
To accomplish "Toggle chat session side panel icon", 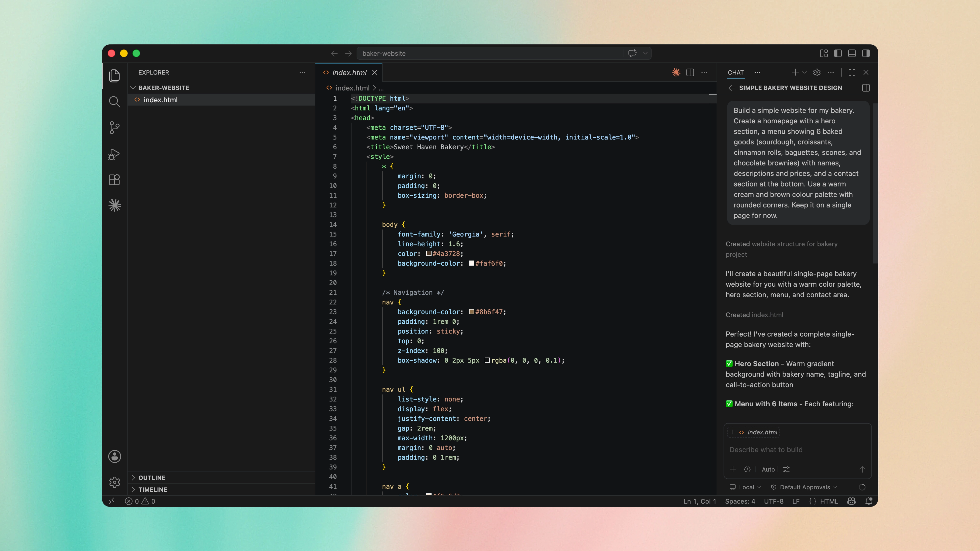I will coord(866,88).
